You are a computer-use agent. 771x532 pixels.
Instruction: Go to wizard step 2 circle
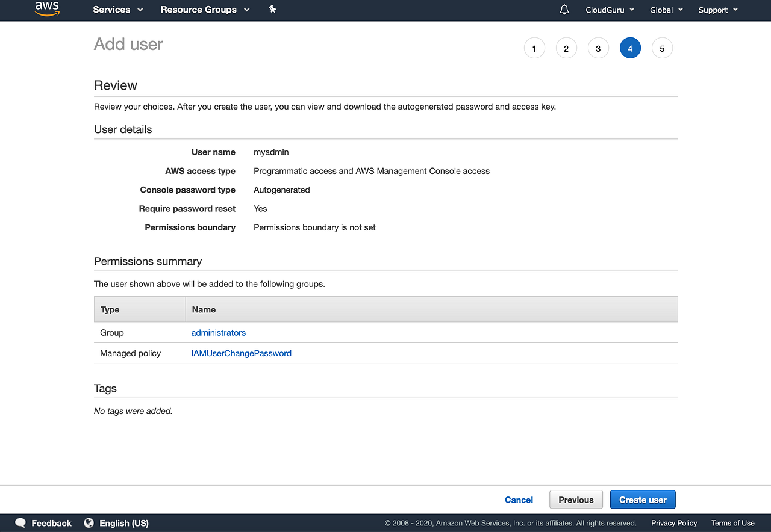point(566,48)
